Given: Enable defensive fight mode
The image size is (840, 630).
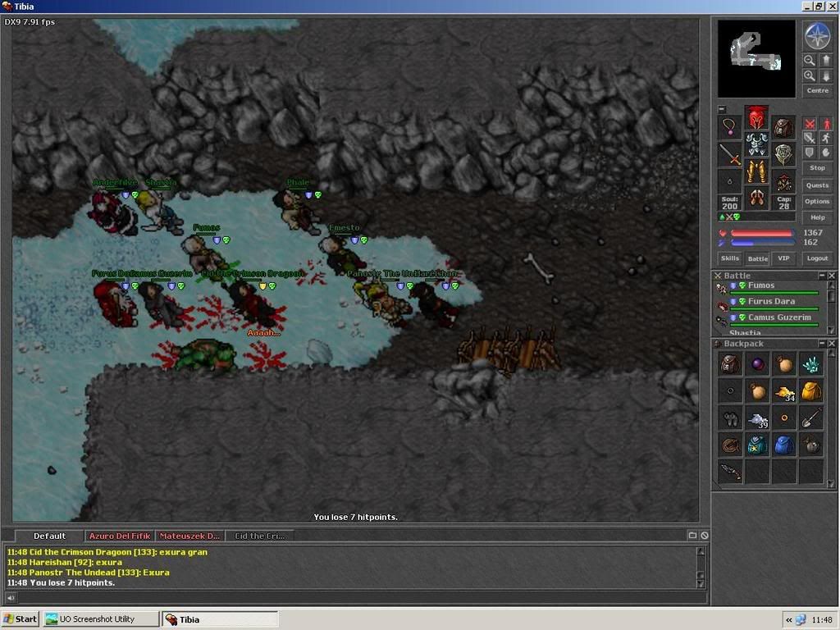Looking at the screenshot, I should (x=810, y=152).
